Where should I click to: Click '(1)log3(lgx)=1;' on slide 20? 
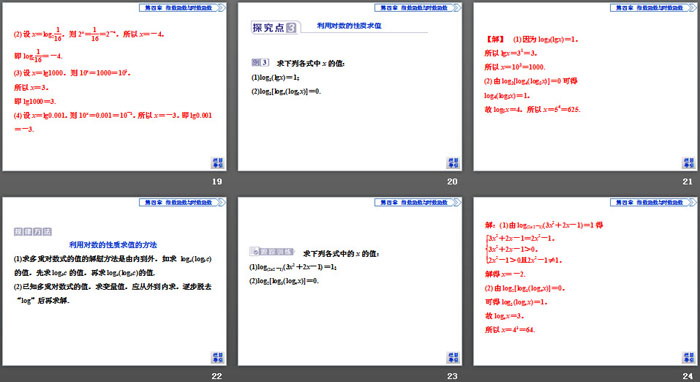(275, 78)
